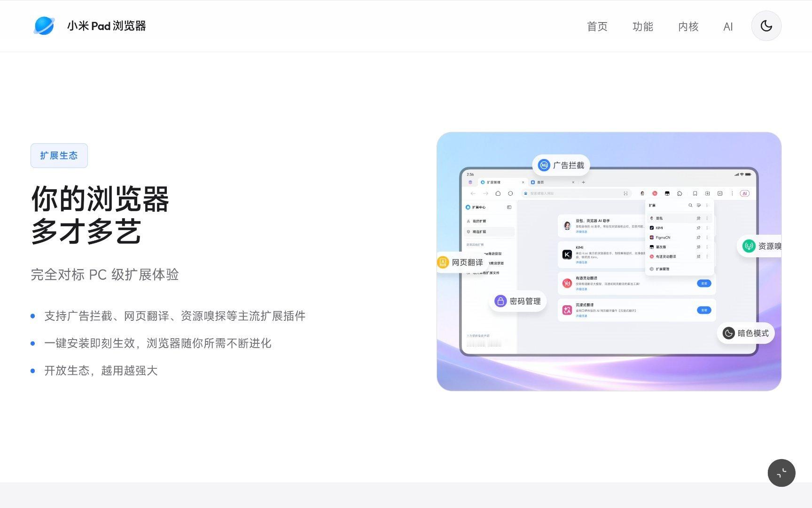The image size is (812, 508).
Task: Select FigmaCN in the 扩展 popup list
Action: (x=680, y=238)
